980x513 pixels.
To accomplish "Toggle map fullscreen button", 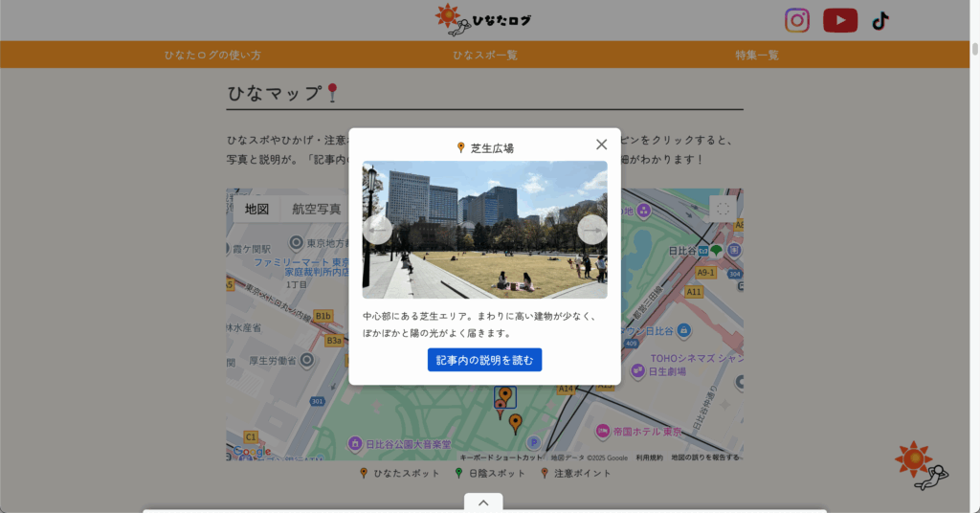I will [724, 209].
